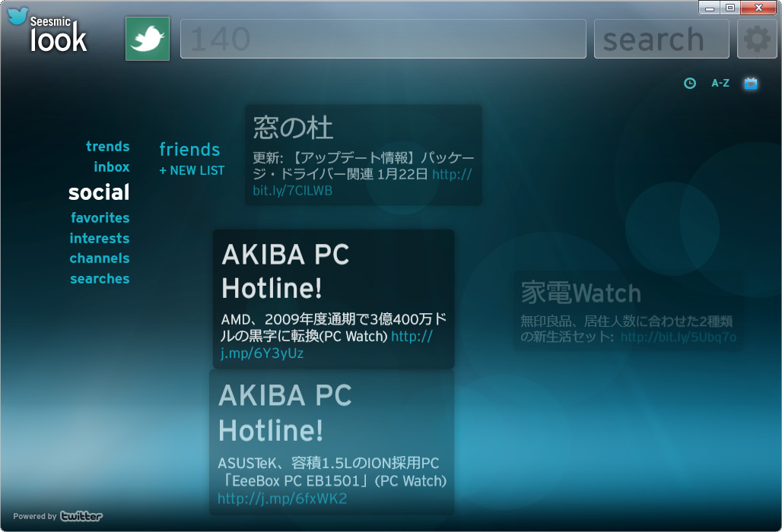
Task: Enable time-based sorting with clock toggle
Action: click(689, 84)
